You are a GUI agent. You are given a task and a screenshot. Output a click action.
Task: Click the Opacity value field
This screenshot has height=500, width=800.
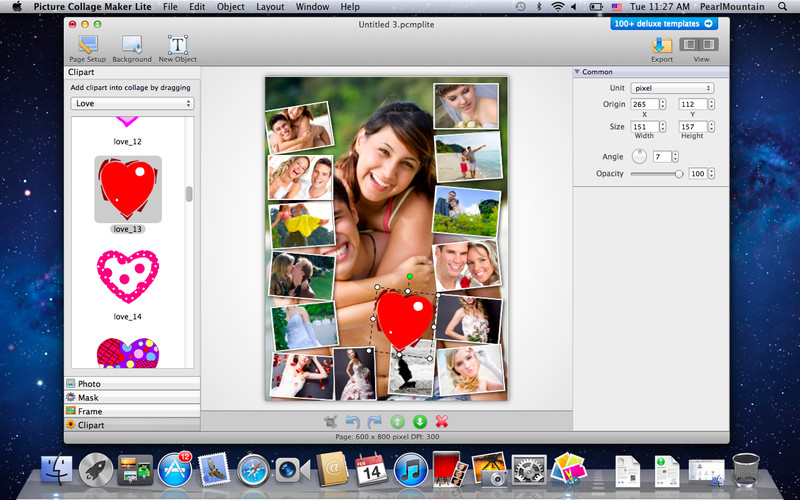pos(697,174)
